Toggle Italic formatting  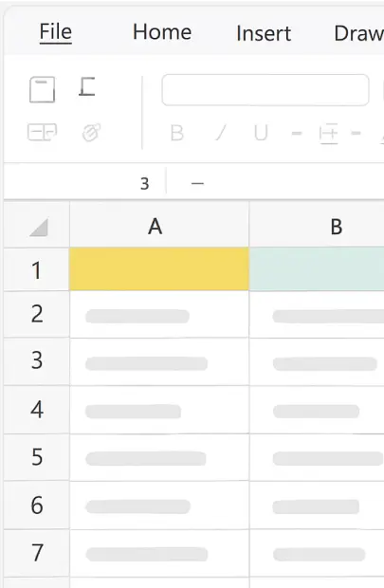(221, 133)
